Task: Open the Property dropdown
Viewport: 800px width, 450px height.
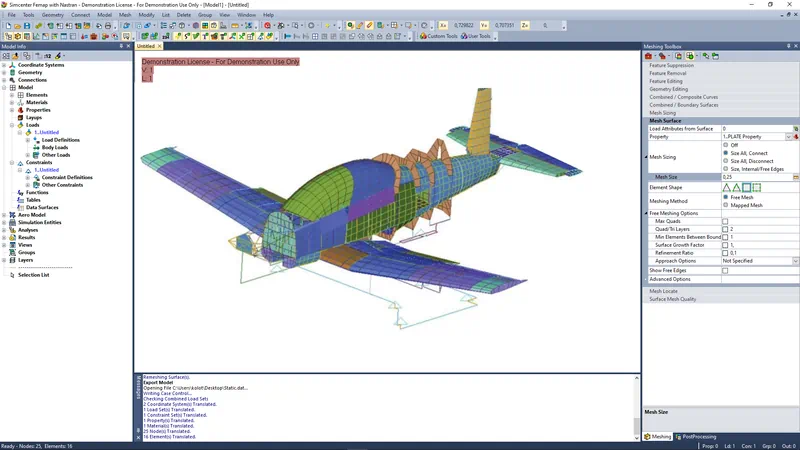Action: click(x=789, y=137)
